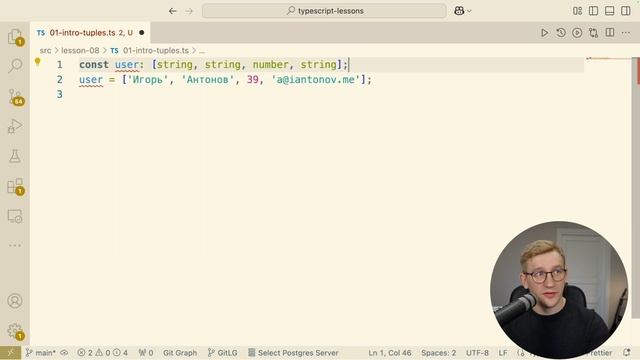Click the lesson-08 breadcrumb segment
Screen dimensions: 640x360
pyautogui.click(x=80, y=51)
